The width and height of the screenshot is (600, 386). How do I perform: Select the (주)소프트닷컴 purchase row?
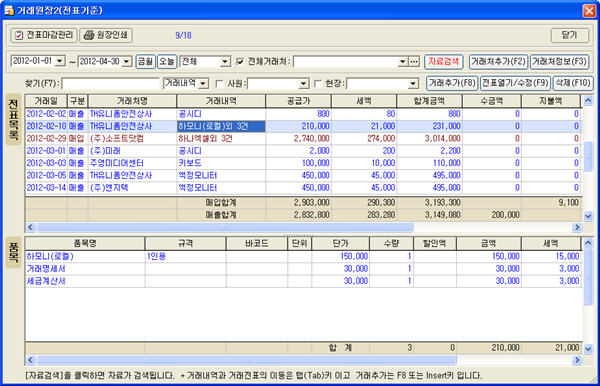point(303,138)
